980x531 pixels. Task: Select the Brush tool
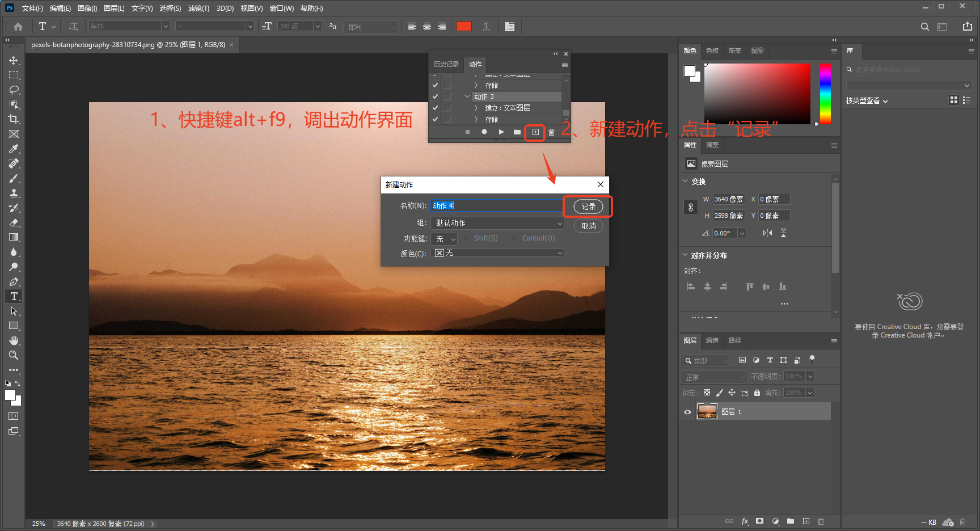14,178
